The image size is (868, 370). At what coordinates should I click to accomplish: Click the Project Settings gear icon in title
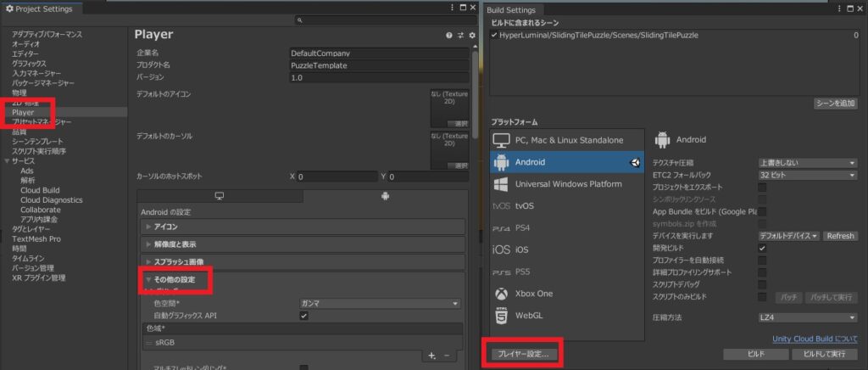(9, 8)
